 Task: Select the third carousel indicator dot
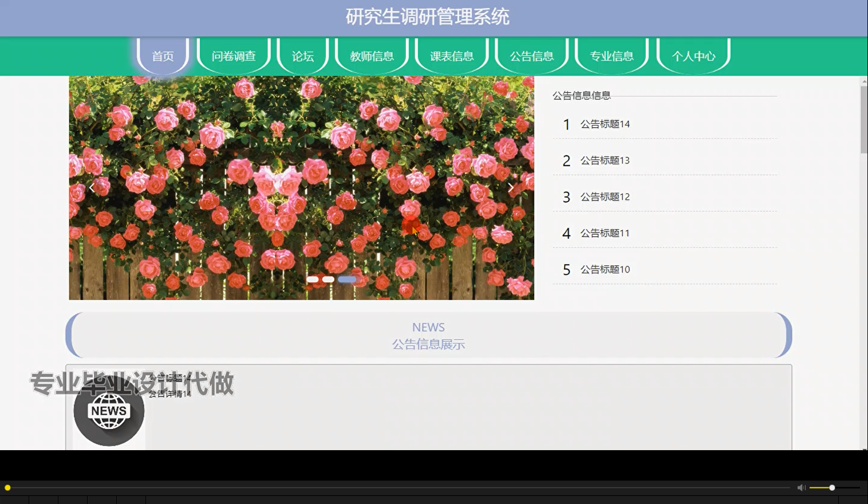(346, 279)
